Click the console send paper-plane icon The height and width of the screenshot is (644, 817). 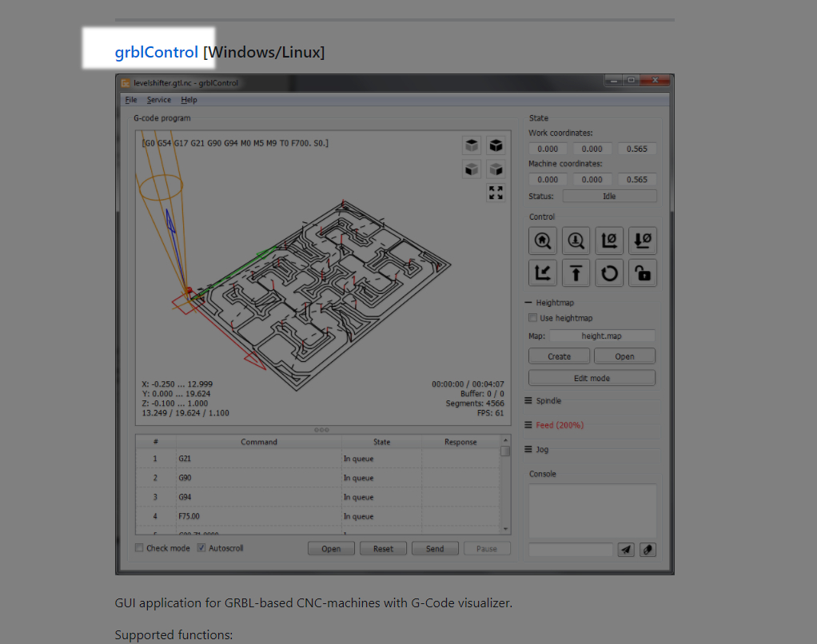coord(626,549)
